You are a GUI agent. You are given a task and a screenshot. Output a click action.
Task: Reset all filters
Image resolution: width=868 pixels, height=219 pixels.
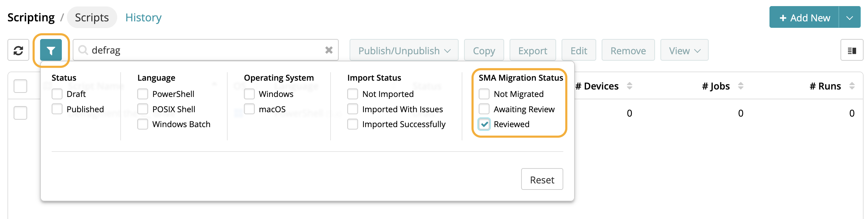(542, 179)
